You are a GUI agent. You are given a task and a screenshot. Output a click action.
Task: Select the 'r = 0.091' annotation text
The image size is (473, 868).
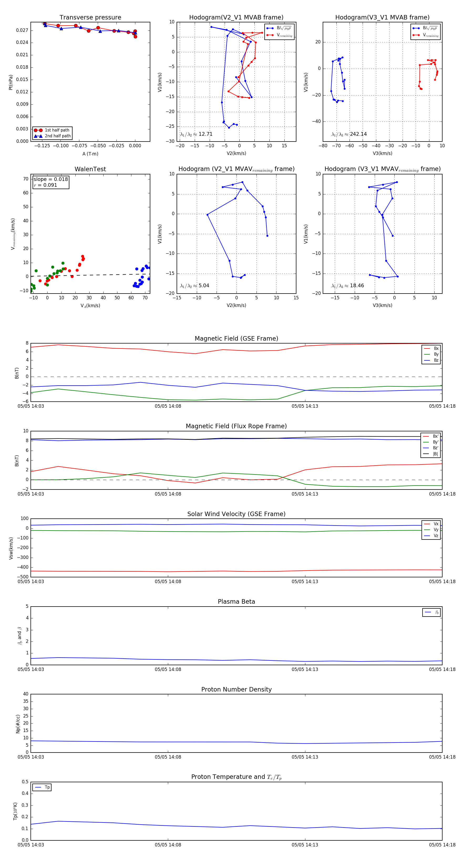45,185
